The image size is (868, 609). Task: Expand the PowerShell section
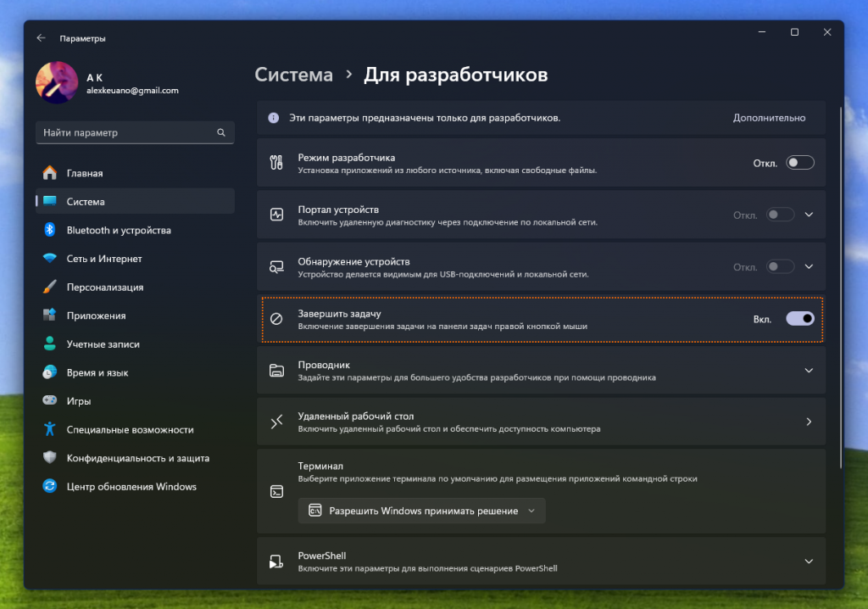tap(809, 562)
